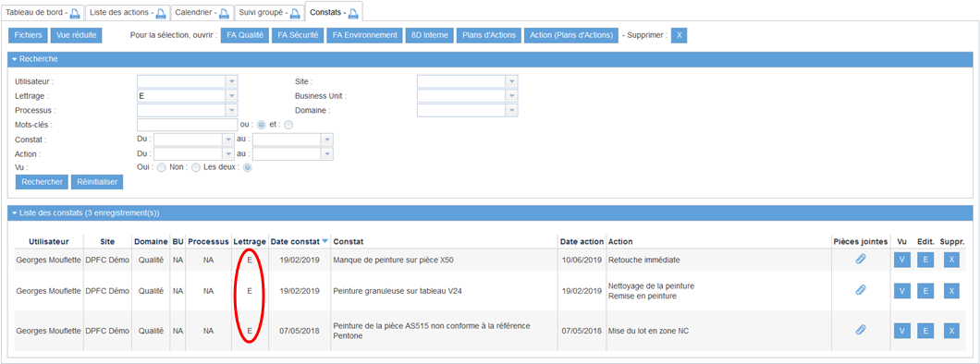Delete the Peinture granuleuse row (X)
This screenshot has height=364, width=980.
click(x=951, y=291)
